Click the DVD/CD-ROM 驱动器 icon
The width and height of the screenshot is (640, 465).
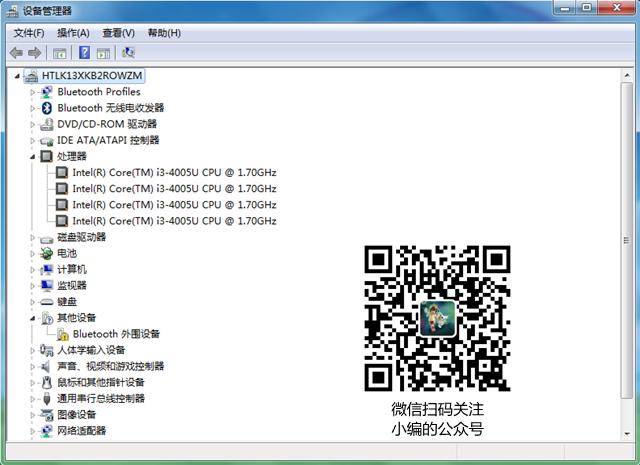tap(47, 124)
